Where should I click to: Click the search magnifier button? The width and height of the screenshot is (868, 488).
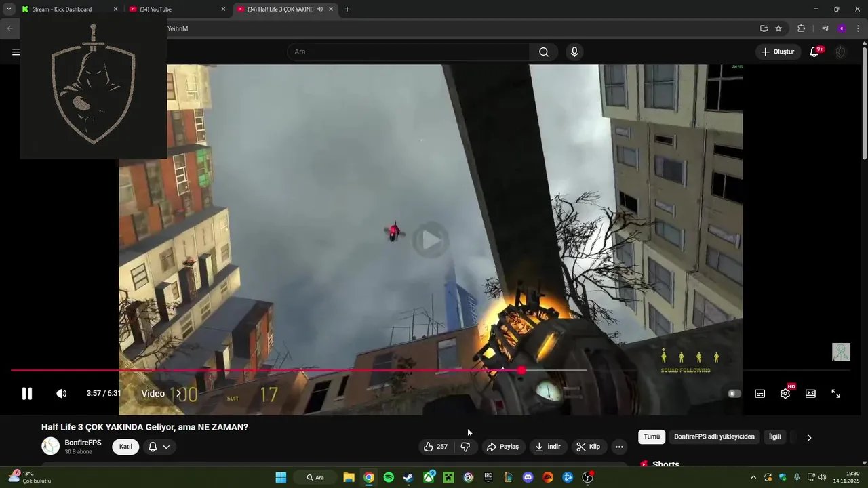coord(544,52)
